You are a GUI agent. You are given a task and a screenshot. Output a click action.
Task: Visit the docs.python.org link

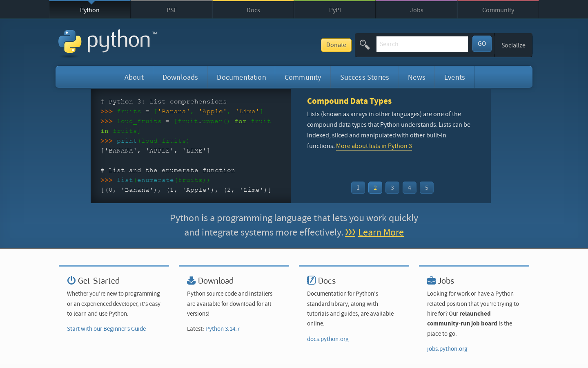[328, 339]
